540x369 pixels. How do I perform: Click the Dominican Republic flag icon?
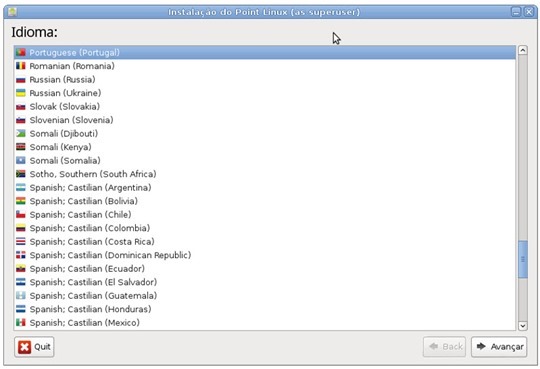pos(21,255)
